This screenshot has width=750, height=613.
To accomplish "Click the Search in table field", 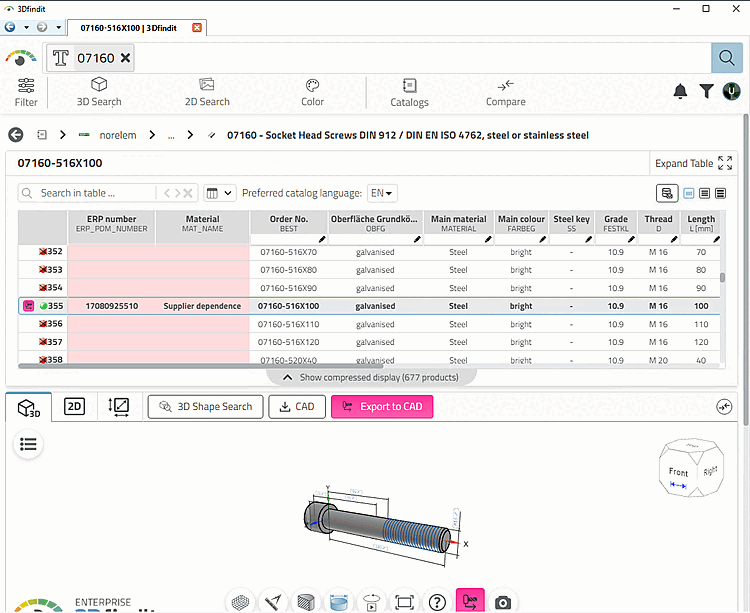I will 95,193.
